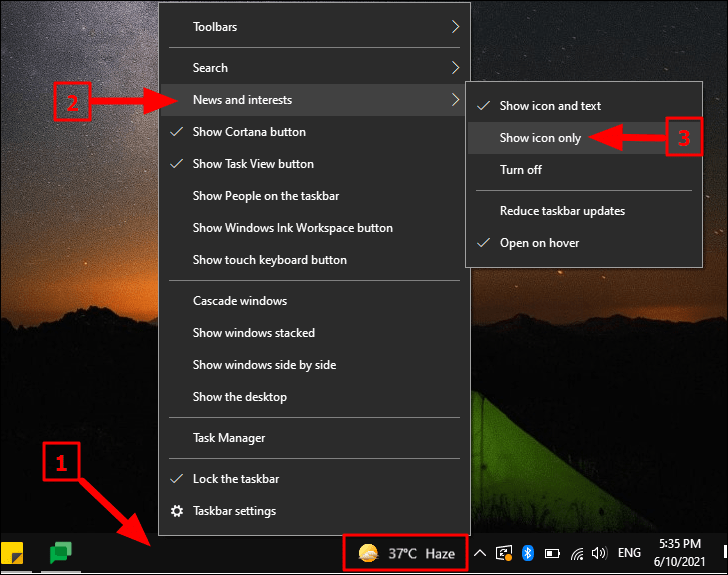This screenshot has height=575, width=728.
Task: Click the 6/10/2021 date in the tray
Action: point(679,562)
